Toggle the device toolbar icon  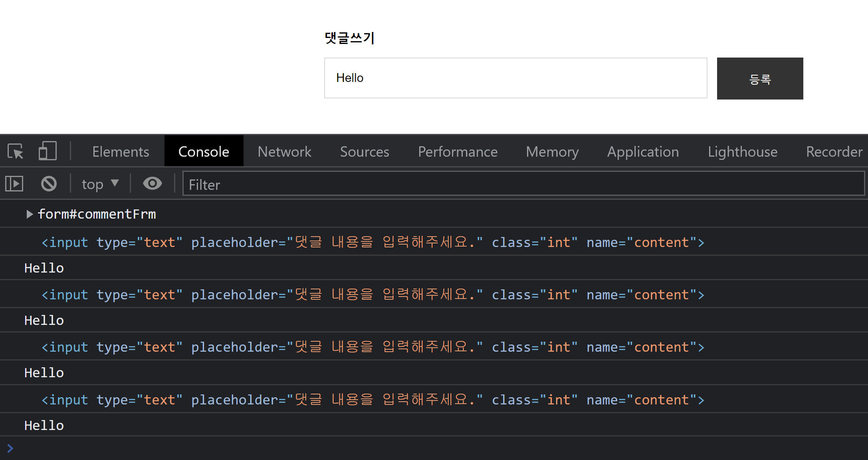[48, 151]
